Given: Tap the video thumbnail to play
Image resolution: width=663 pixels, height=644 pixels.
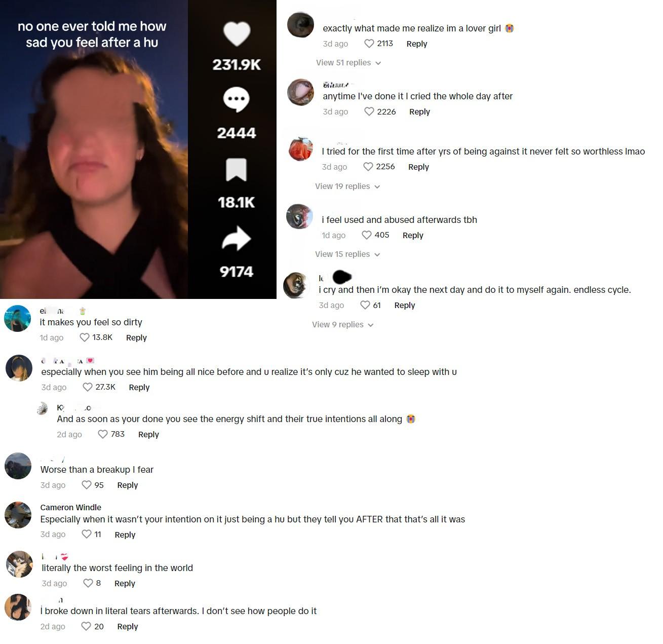Looking at the screenshot, I should tap(94, 149).
